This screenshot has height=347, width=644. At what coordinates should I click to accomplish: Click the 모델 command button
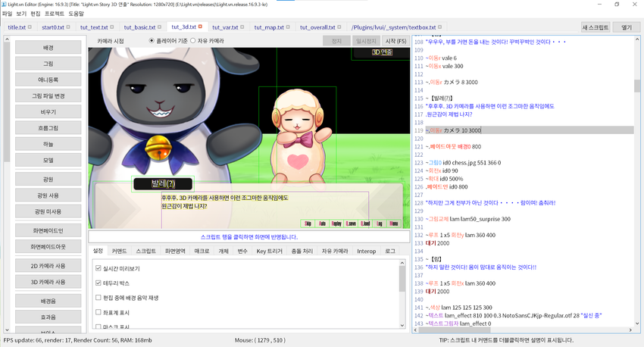pyautogui.click(x=48, y=160)
